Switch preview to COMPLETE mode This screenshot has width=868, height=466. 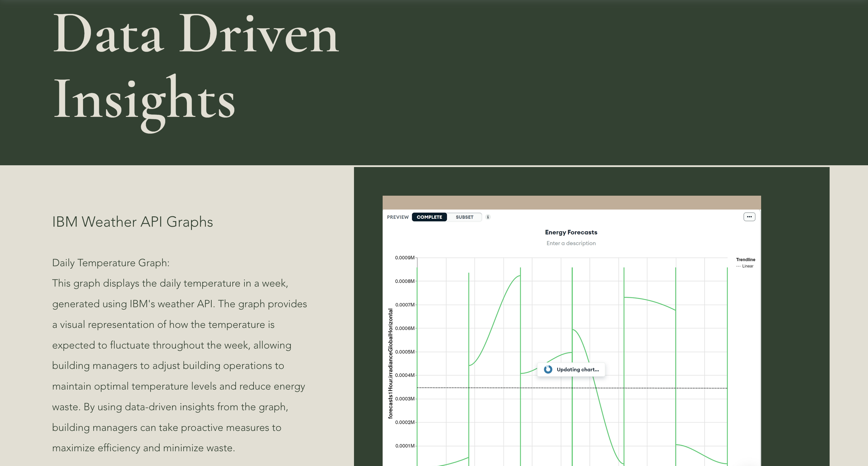(x=429, y=217)
